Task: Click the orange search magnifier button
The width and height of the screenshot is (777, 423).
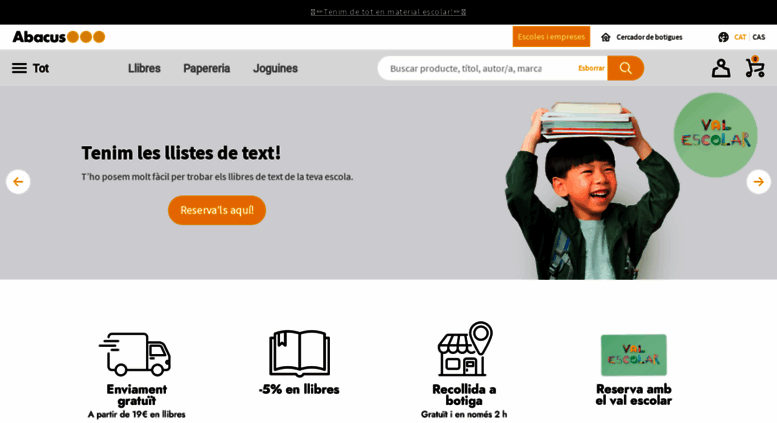Action: [625, 68]
